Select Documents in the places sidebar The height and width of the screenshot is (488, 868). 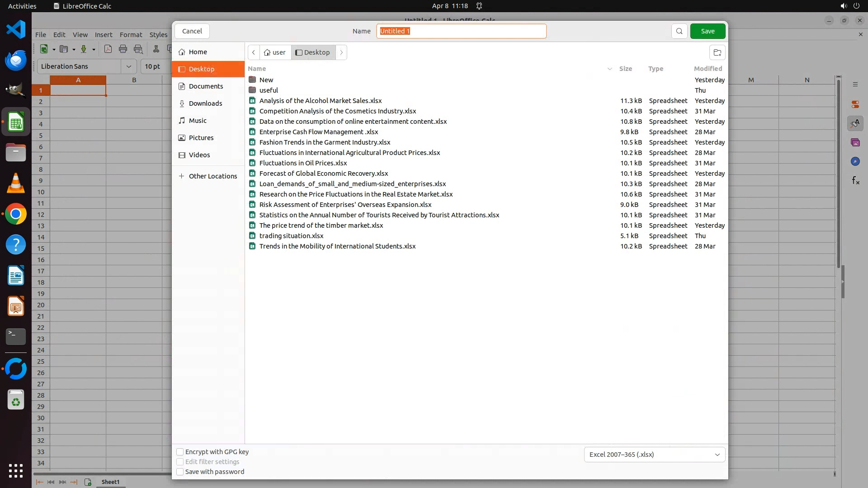point(206,86)
